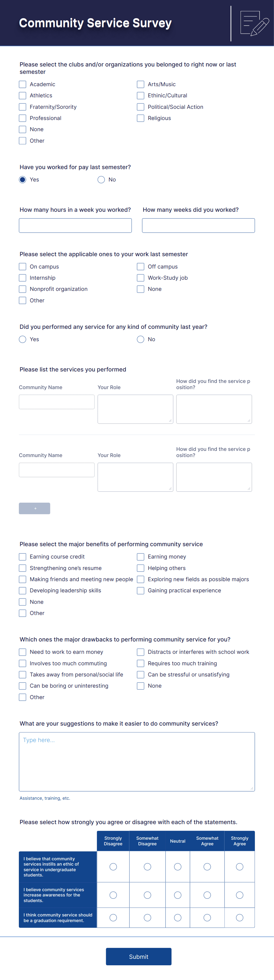Click the hours per week input field
The height and width of the screenshot is (980, 274).
pos(75,226)
